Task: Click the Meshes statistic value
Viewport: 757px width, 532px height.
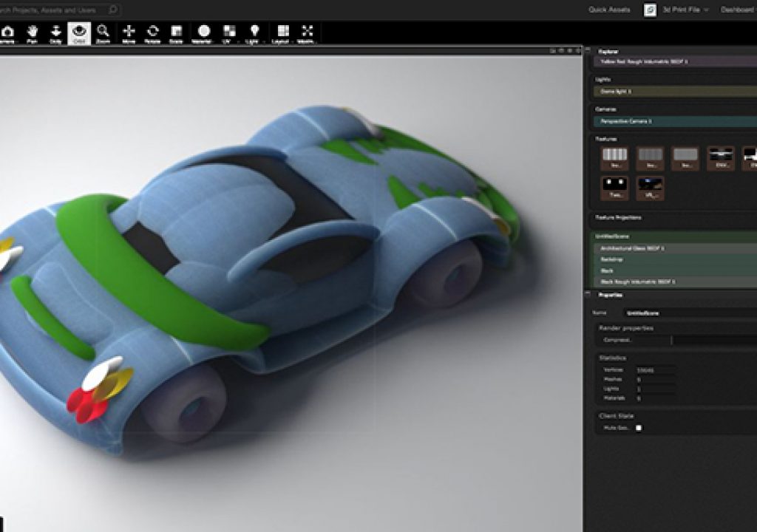Action: (655, 380)
